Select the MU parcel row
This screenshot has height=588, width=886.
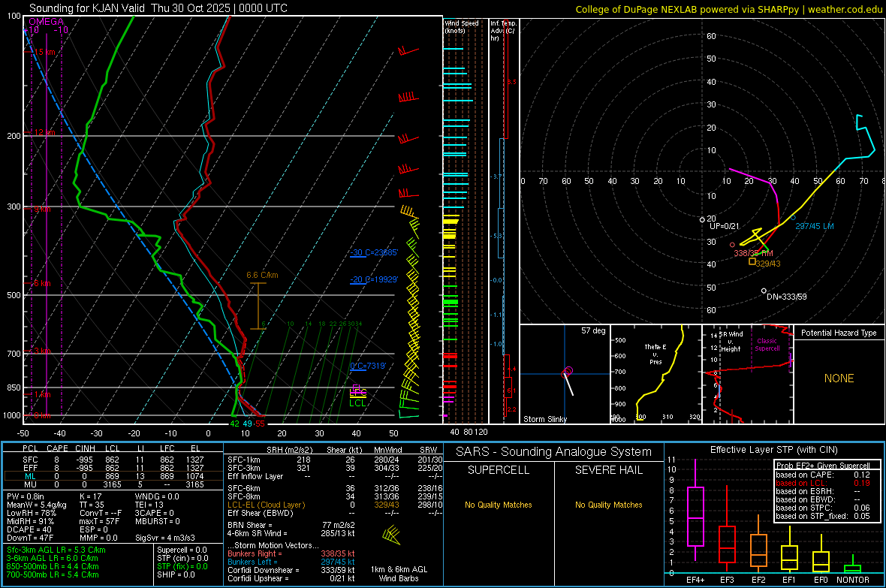coord(113,484)
